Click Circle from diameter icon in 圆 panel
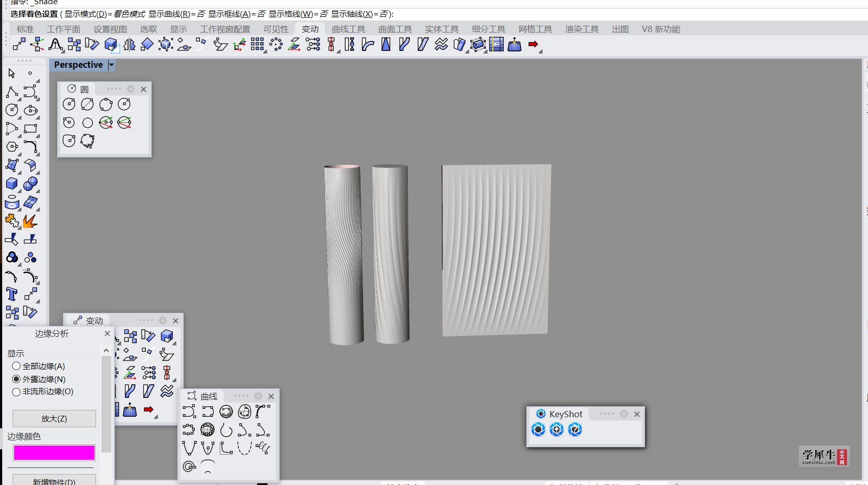The width and height of the screenshot is (868, 485). pyautogui.click(x=87, y=104)
